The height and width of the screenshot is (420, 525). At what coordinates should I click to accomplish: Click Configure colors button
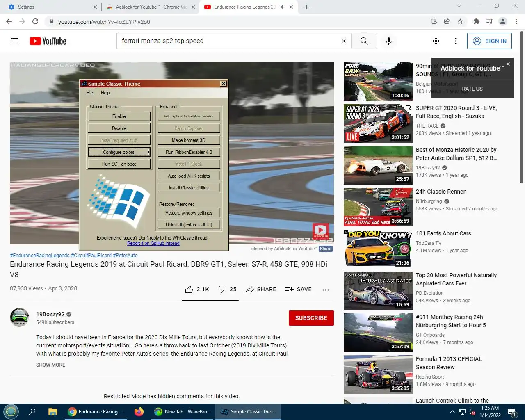(119, 152)
